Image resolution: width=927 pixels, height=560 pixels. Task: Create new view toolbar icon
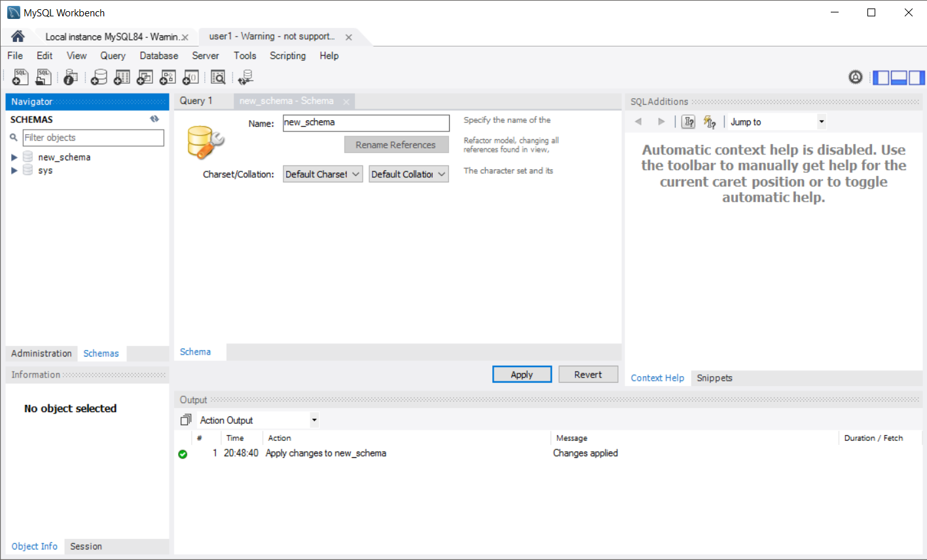(x=145, y=77)
